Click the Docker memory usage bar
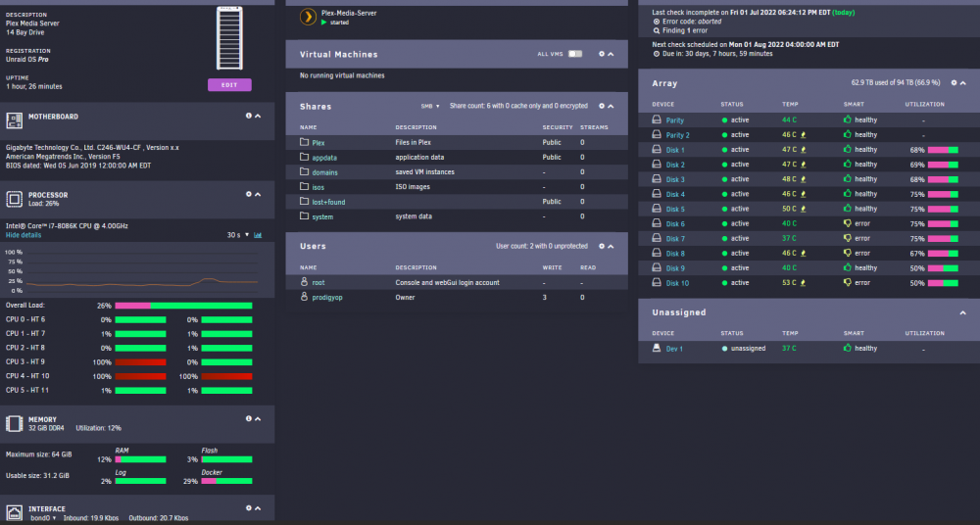This screenshot has width=980, height=525. point(227,481)
